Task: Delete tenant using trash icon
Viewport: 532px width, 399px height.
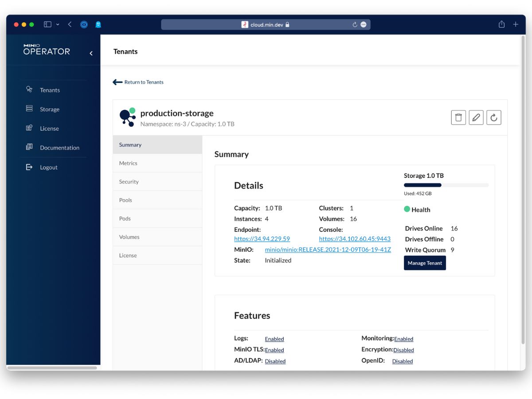Action: coord(458,117)
